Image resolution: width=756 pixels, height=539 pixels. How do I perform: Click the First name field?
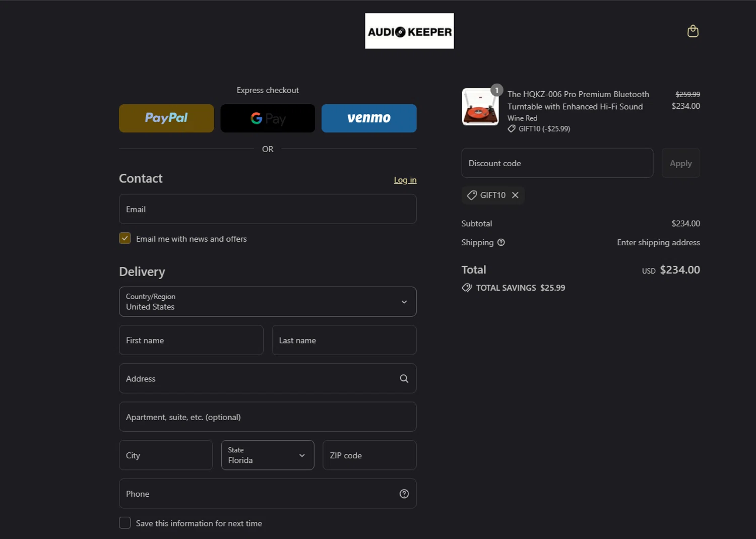(191, 340)
